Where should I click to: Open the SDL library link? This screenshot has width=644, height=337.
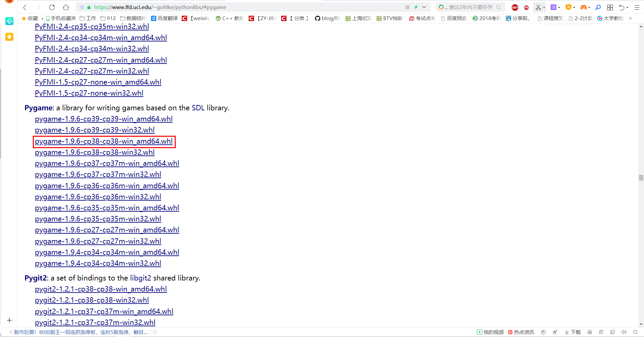198,108
